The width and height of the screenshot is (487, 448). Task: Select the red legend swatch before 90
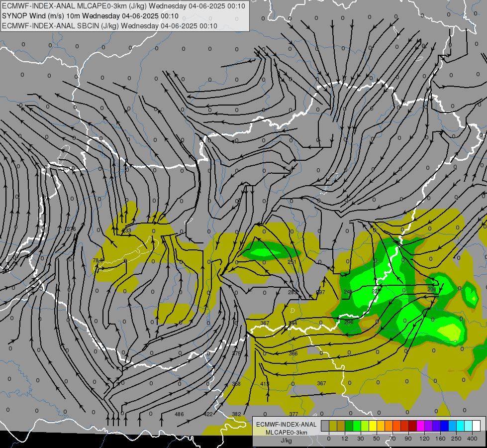405,426
